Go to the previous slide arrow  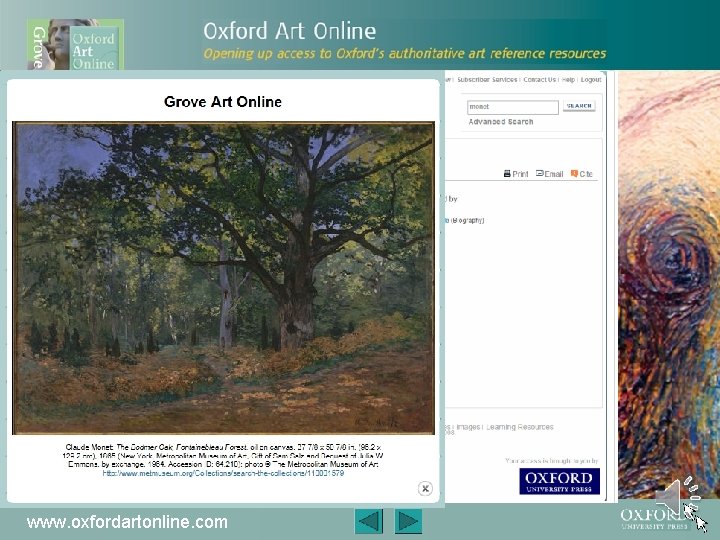pyautogui.click(x=369, y=521)
